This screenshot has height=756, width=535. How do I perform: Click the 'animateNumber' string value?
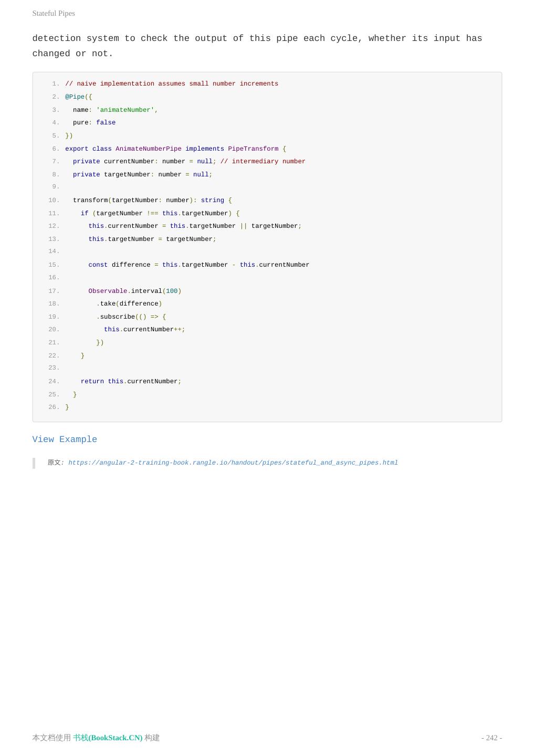point(125,110)
